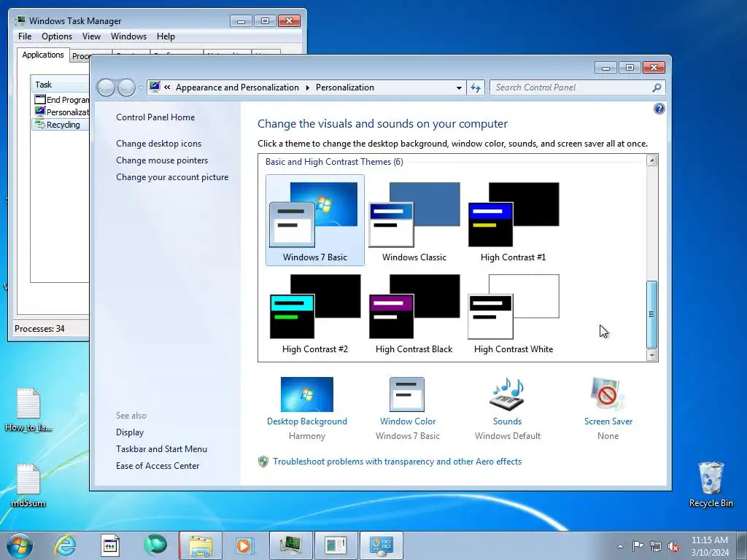The image size is (747, 560).
Task: Open Window Color settings icon
Action: pyautogui.click(x=407, y=394)
